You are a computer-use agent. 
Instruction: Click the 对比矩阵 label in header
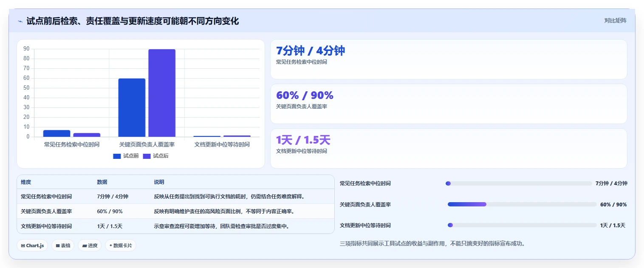pos(615,20)
